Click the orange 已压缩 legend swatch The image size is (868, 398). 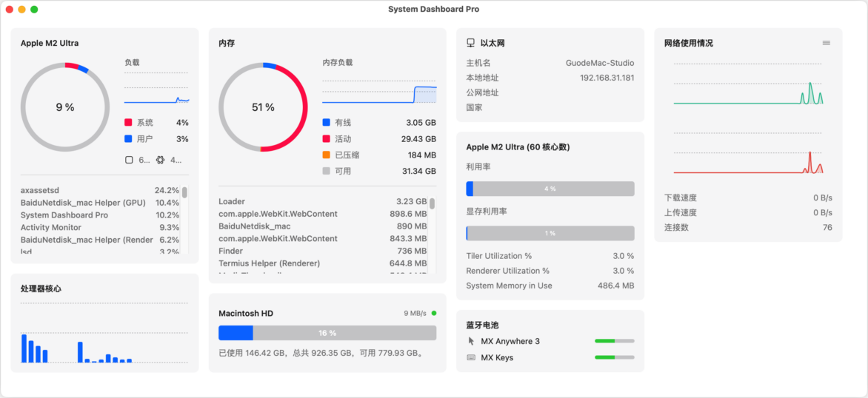(326, 155)
